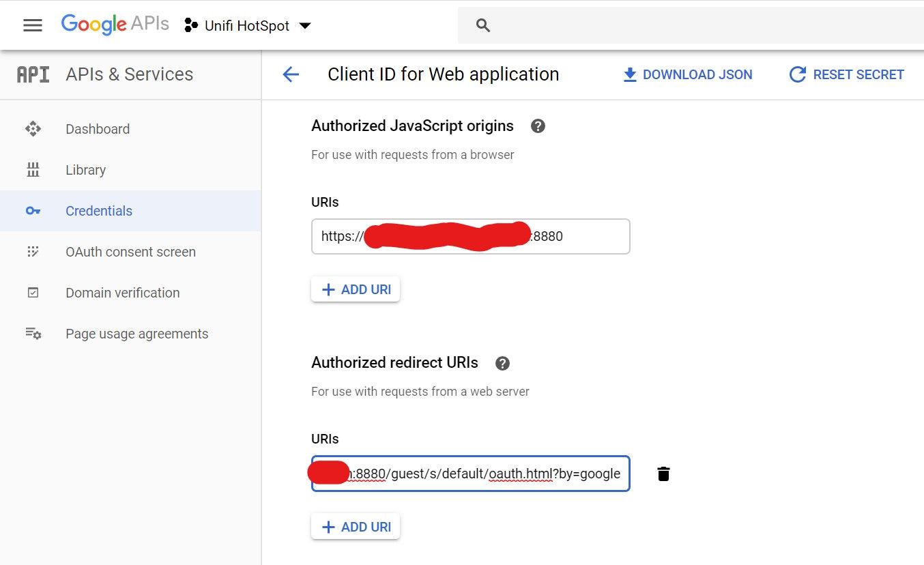Go back using the left arrow

pyautogui.click(x=291, y=74)
